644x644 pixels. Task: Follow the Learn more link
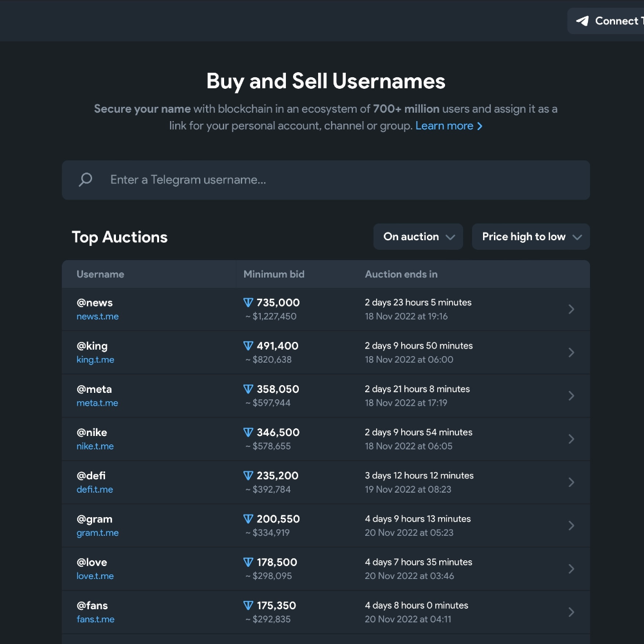click(449, 126)
